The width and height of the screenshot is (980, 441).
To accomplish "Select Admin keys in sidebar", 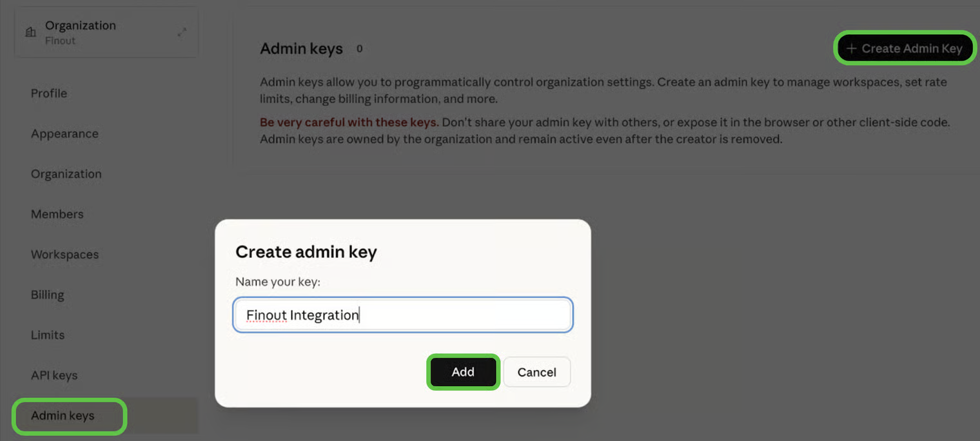I will (x=63, y=416).
